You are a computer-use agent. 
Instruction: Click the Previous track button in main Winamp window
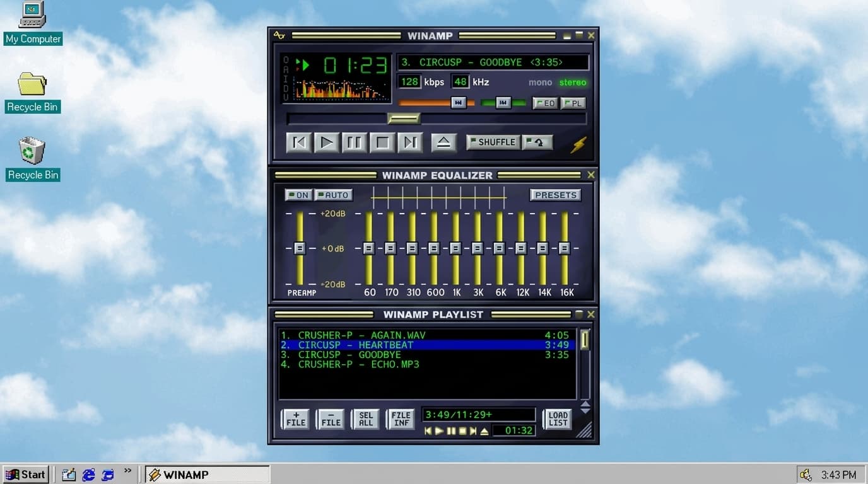(x=299, y=142)
